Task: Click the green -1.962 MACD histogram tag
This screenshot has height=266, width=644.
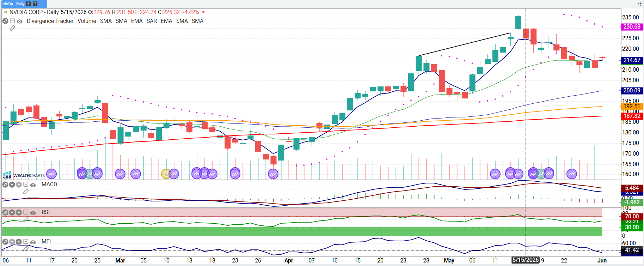Action: tap(632, 202)
